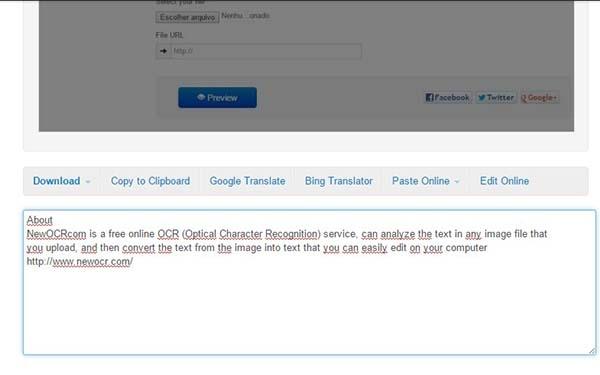Share via the Google+ button

pyautogui.click(x=539, y=98)
